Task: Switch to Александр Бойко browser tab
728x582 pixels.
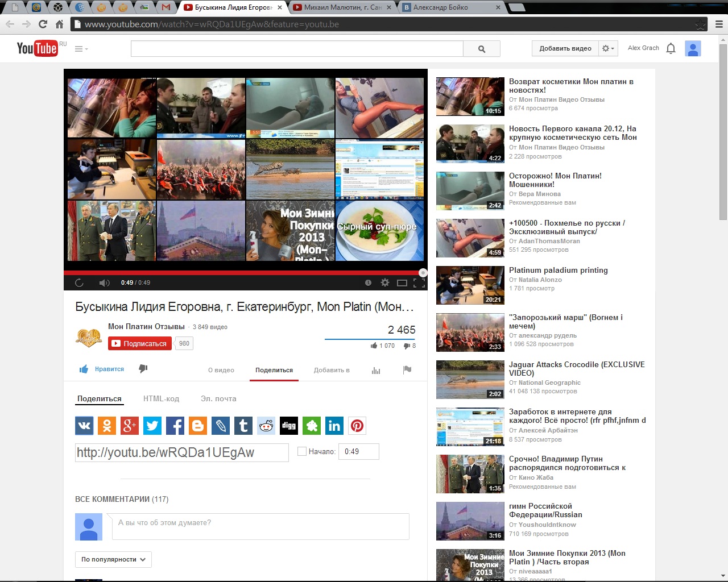Action: coord(452,7)
